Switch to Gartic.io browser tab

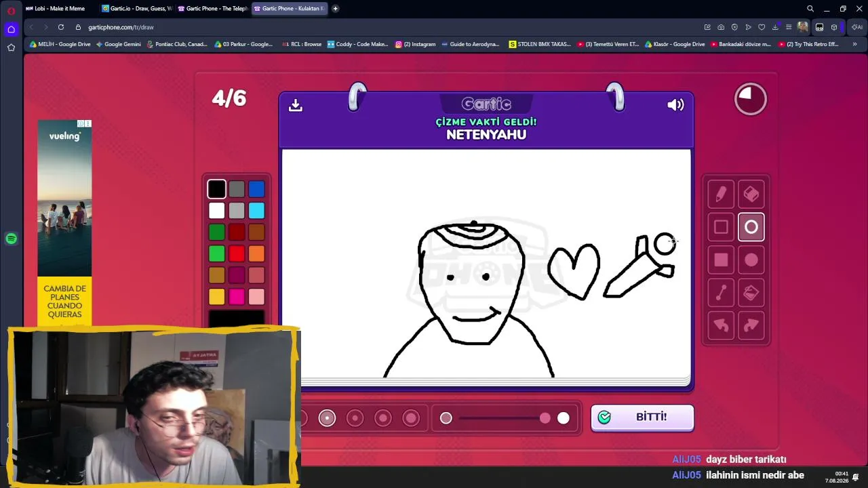136,9
